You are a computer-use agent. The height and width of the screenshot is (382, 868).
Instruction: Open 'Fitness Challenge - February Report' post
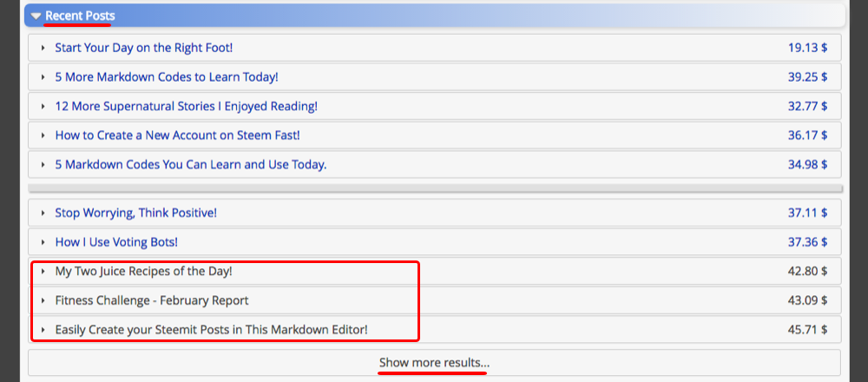pyautogui.click(x=152, y=300)
